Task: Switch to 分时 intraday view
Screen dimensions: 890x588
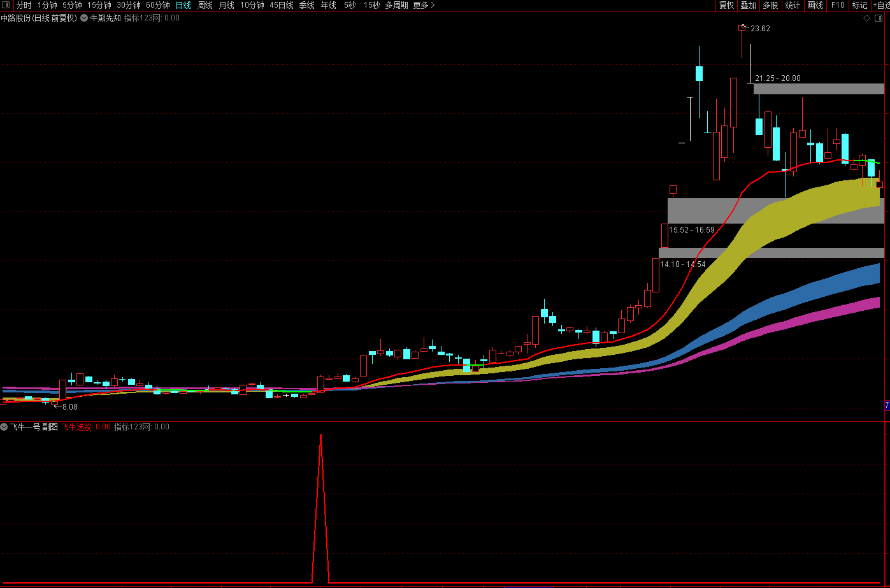Action: [24, 5]
